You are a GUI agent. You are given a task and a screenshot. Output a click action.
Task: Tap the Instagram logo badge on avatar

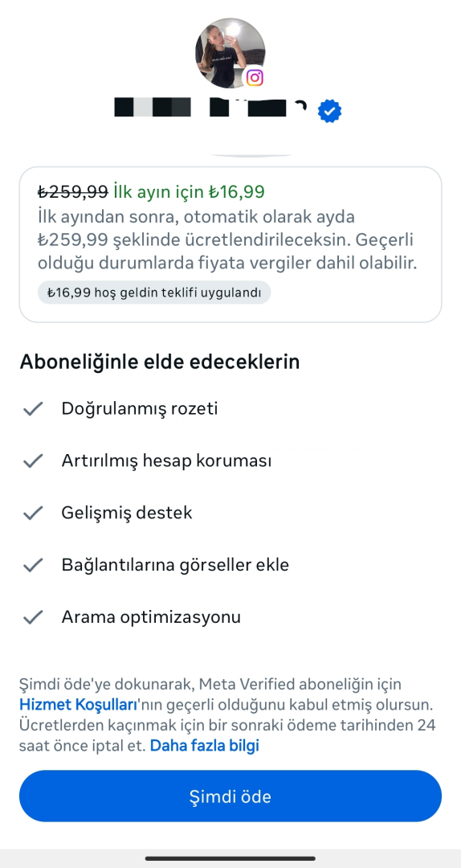(x=254, y=77)
